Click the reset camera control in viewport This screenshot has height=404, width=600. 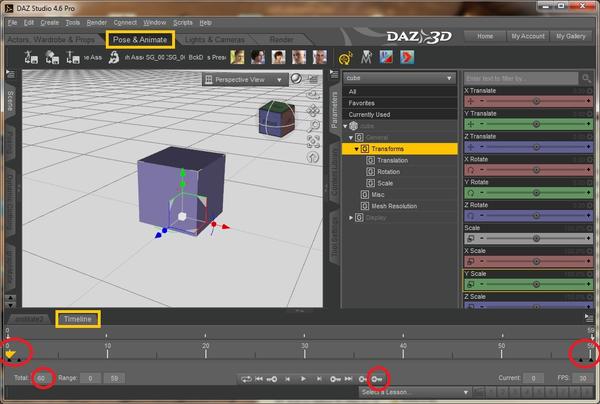point(313,157)
